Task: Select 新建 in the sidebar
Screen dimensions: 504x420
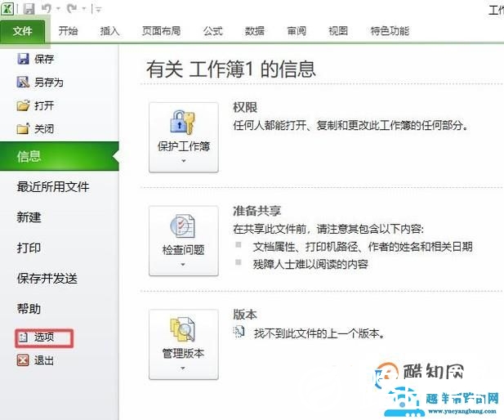Action: [29, 217]
